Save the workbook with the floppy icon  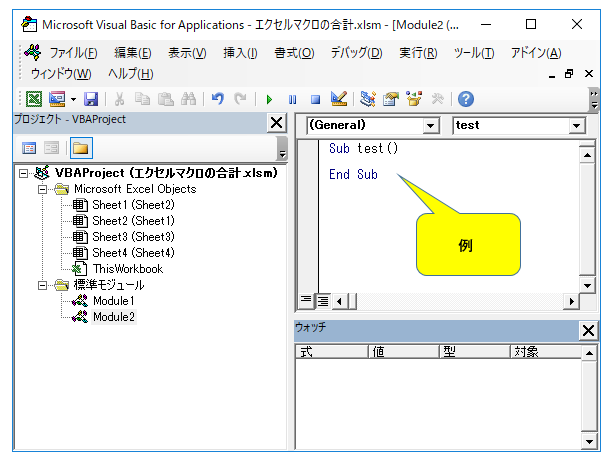coord(91,99)
